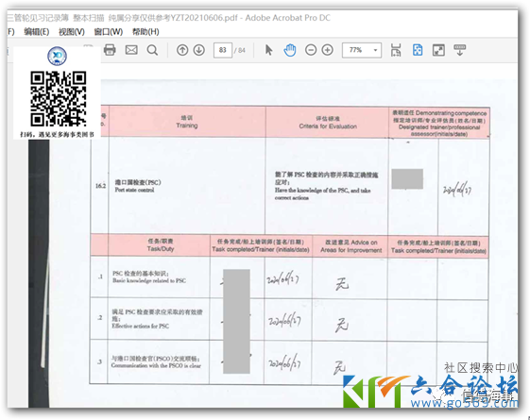Go to next page with down arrow

tap(199, 50)
